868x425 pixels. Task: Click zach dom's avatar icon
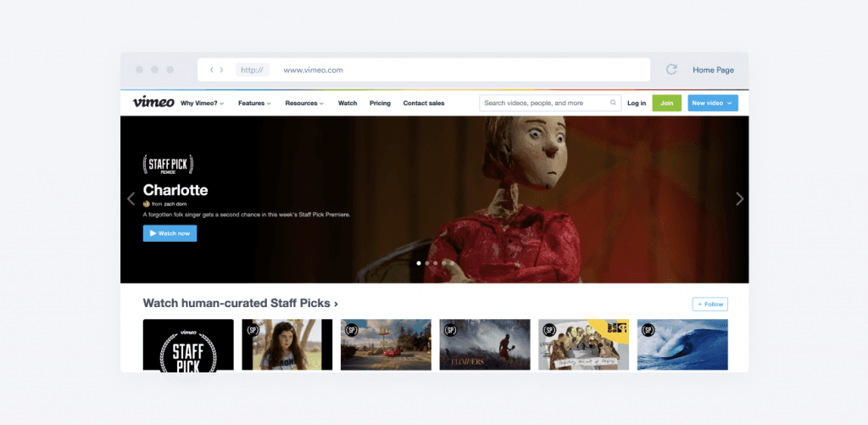tap(146, 204)
